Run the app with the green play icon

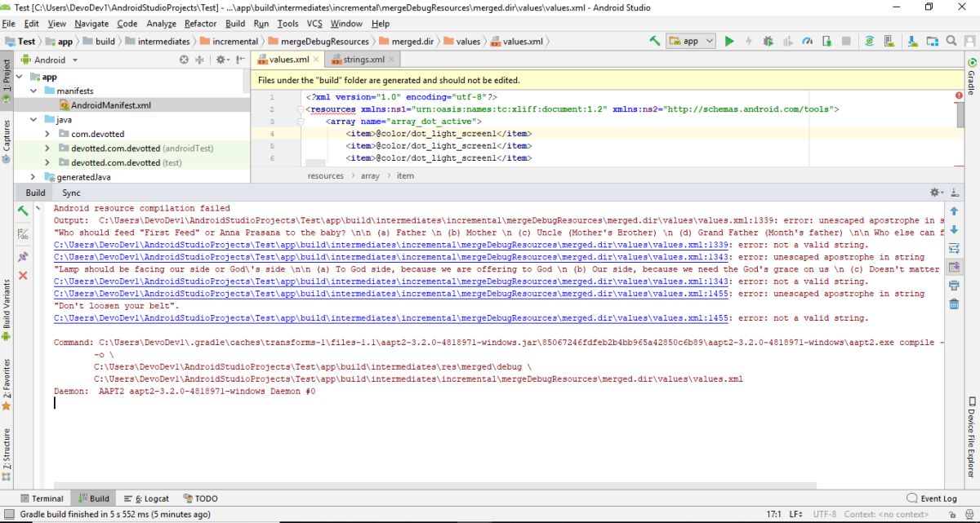[729, 41]
